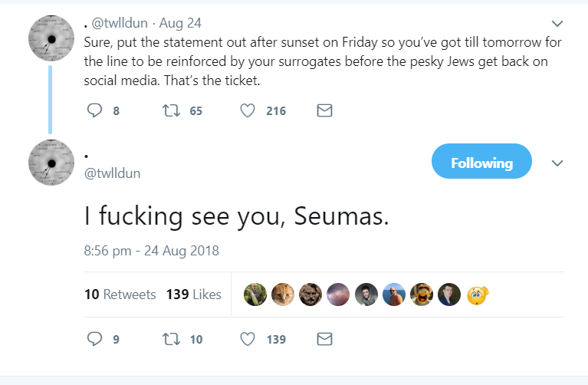Share the main tweet by direct message
Viewport: 588px width, 385px height.
click(324, 338)
